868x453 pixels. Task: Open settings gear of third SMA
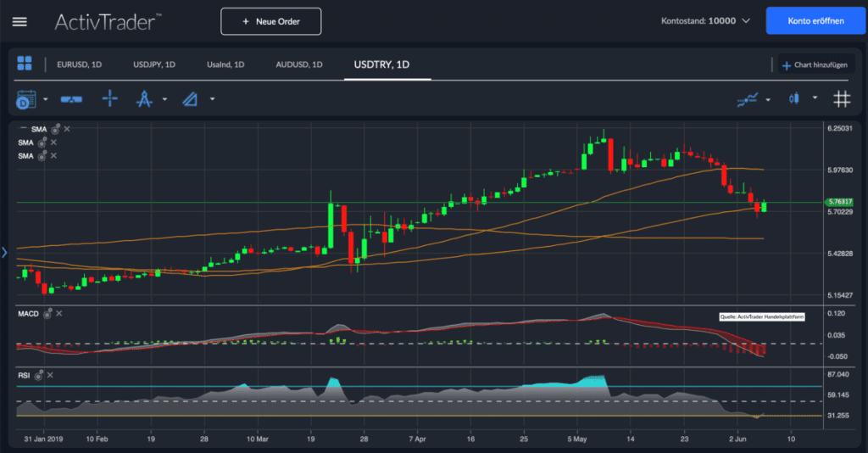[42, 155]
